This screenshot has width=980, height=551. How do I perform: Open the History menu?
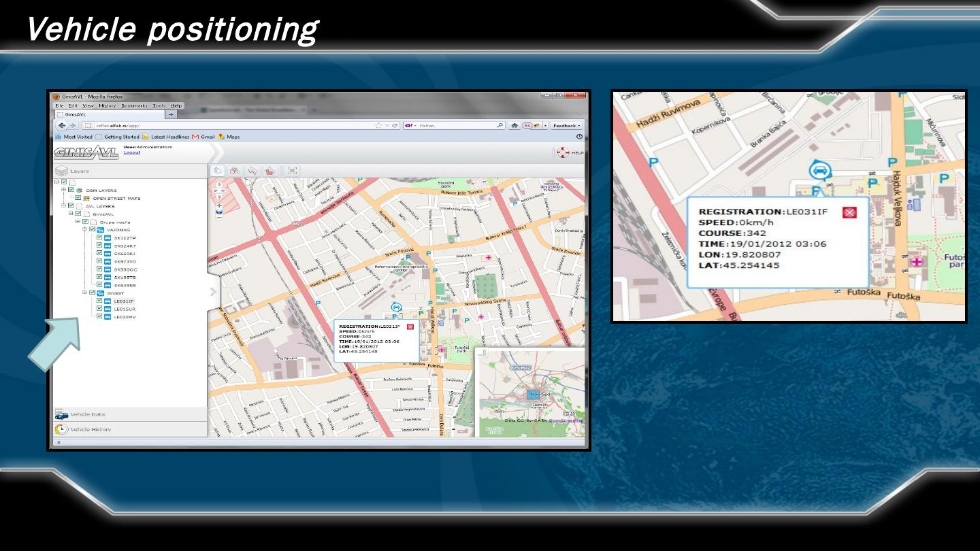point(108,106)
